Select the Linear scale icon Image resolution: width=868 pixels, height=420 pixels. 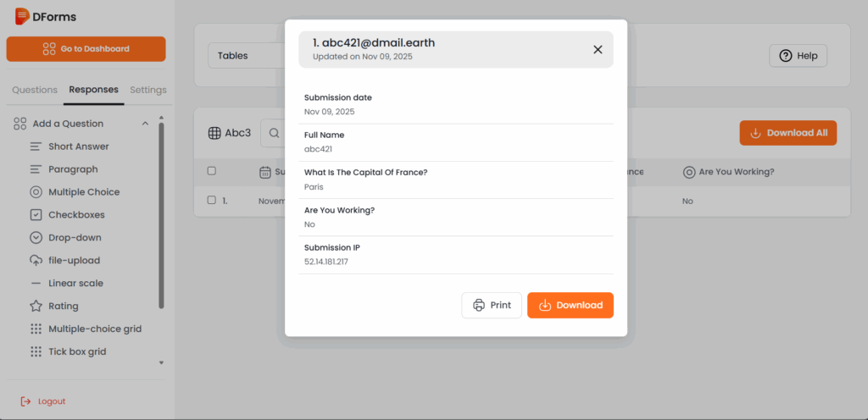tap(36, 284)
